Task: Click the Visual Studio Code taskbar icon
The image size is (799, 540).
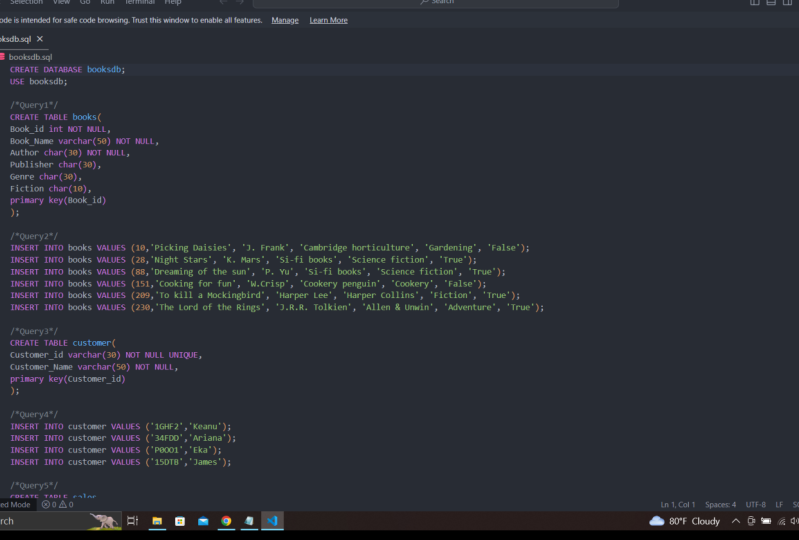Action: (272, 521)
